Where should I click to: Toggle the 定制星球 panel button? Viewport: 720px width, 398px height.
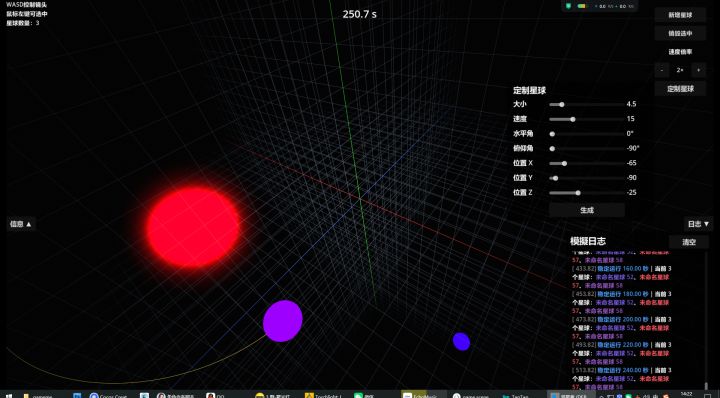[x=680, y=89]
